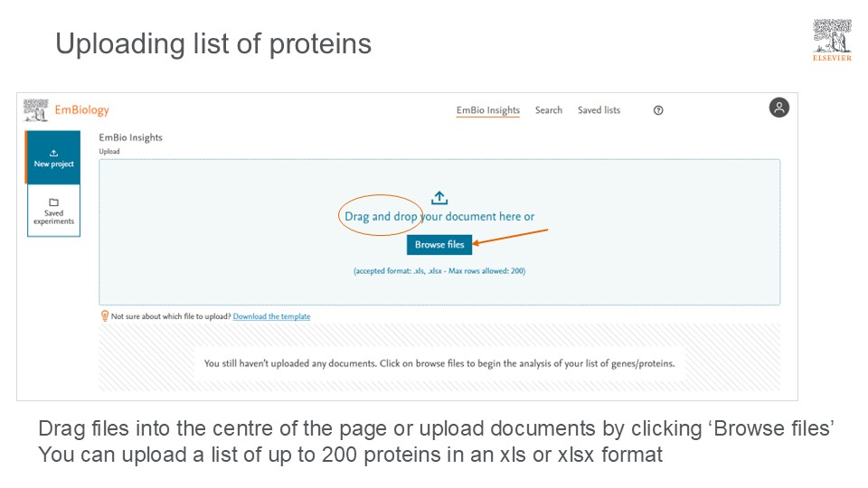The height and width of the screenshot is (488, 868).
Task: Click the upload arrow icon in drop zone
Action: tap(439, 198)
